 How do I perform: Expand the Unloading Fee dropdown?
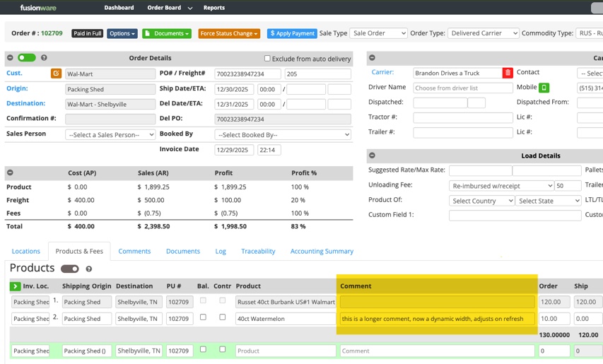[501, 186]
